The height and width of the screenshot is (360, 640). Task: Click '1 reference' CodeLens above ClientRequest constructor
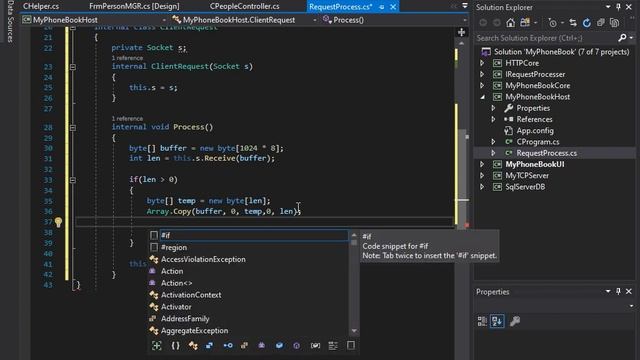[127, 58]
